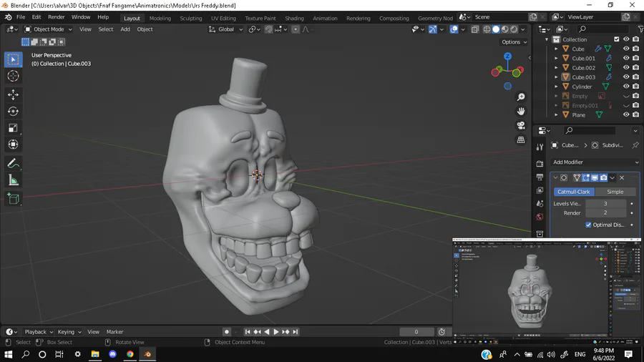Select rendered viewport shading
Image resolution: width=644 pixels, height=362 pixels.
514,29
